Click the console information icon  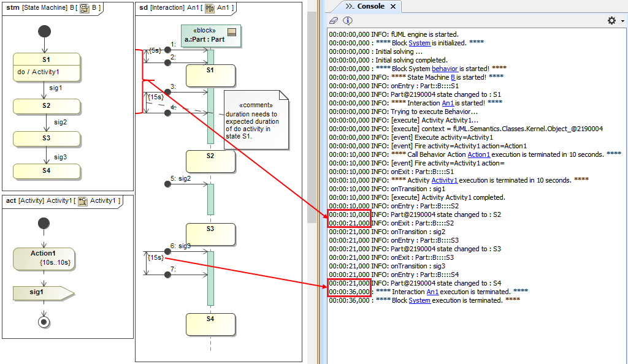347,20
